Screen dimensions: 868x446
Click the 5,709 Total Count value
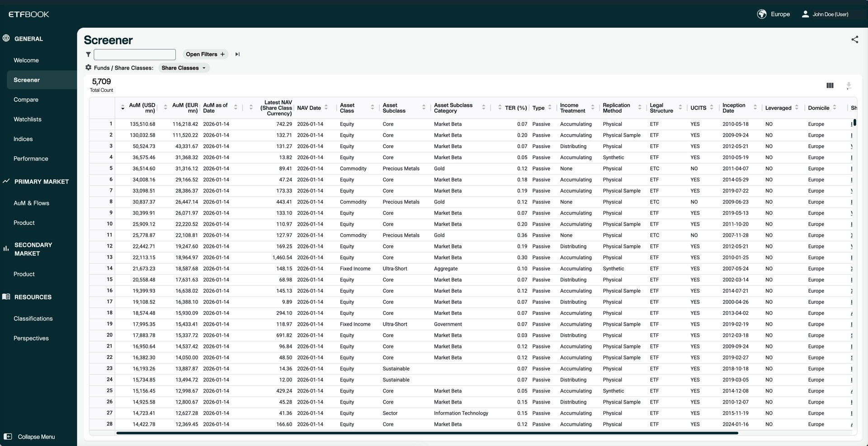tap(101, 81)
